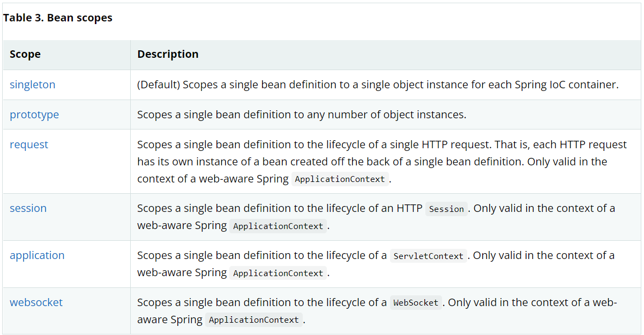Go to the application scope link
This screenshot has height=335, width=644.
pos(37,255)
